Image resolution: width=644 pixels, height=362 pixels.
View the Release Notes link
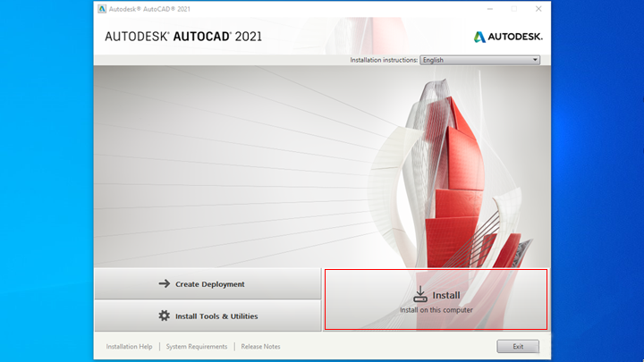[x=260, y=346]
